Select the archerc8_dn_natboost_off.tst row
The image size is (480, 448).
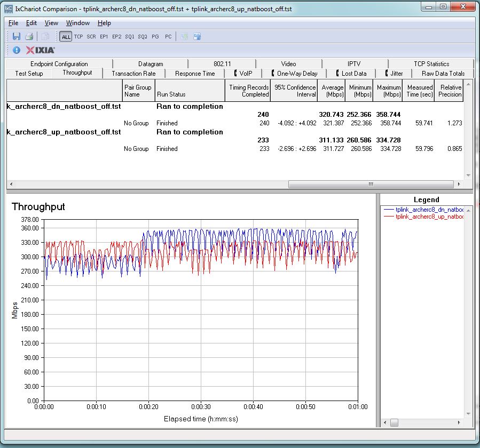click(235, 107)
